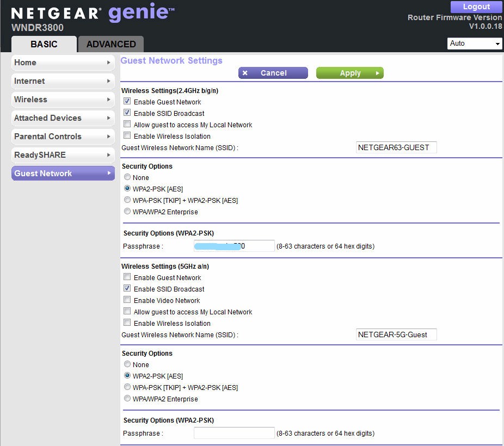The width and height of the screenshot is (504, 446).
Task: Click the 'Router Firmware Version' label
Action: pos(454,17)
